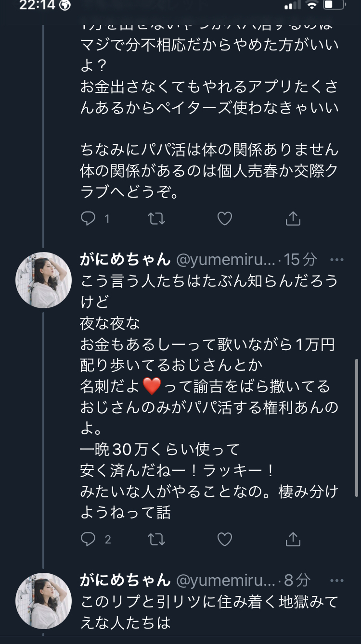Tap the @yumemiru handle on 15分 tweet
This screenshot has width=361, height=644.
tap(225, 260)
